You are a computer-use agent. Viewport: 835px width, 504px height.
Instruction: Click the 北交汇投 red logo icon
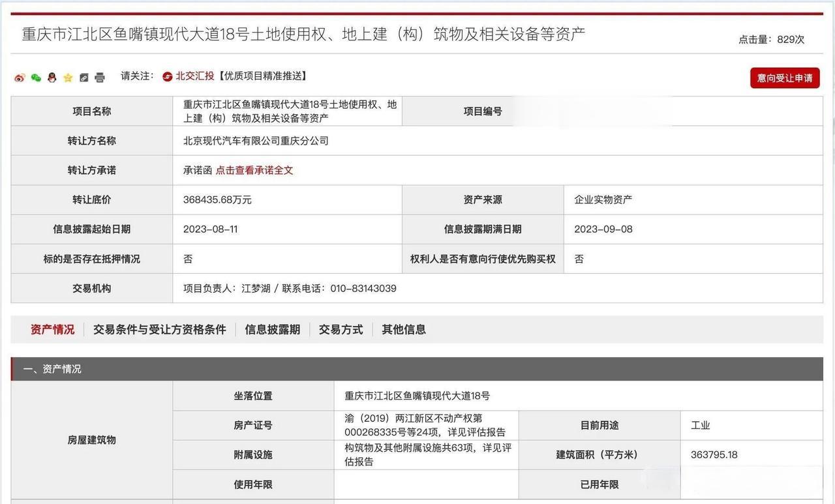[168, 77]
